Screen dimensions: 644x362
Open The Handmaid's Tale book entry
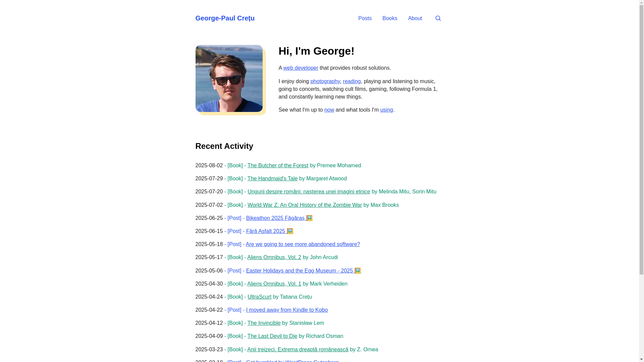click(x=272, y=179)
